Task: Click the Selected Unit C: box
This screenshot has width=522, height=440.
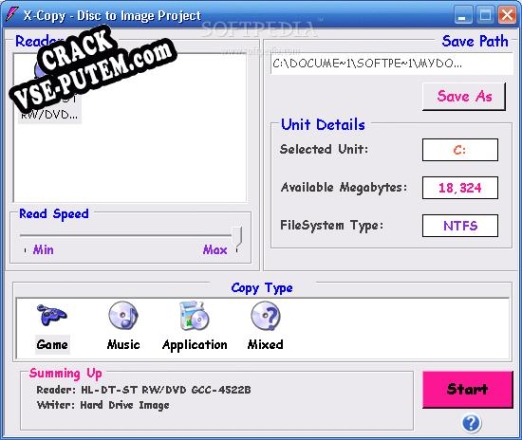Action: coord(460,150)
